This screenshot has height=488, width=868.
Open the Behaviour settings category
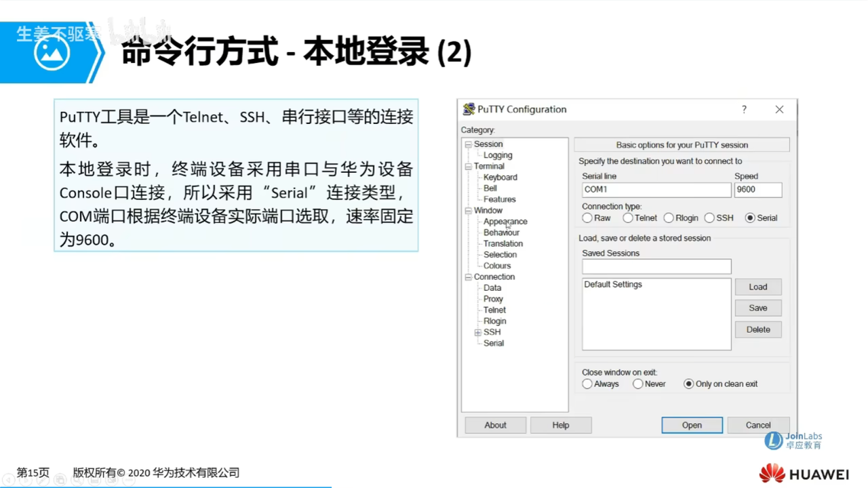point(501,232)
